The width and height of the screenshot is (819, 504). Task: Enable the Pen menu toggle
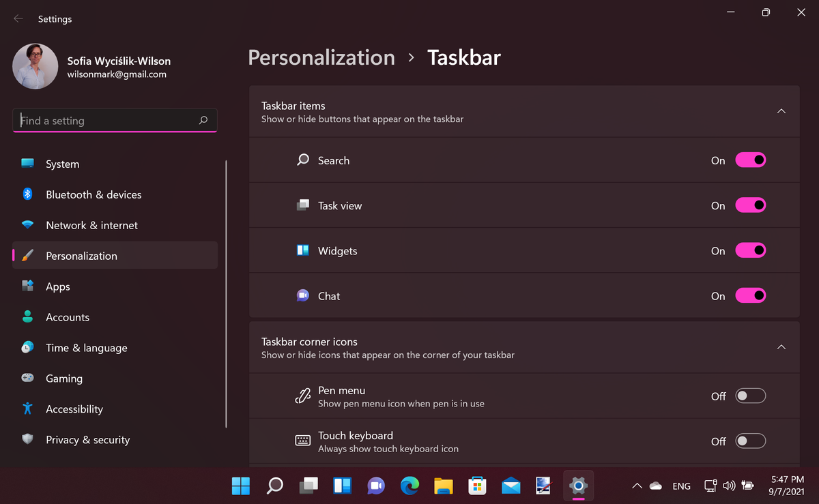tap(750, 396)
